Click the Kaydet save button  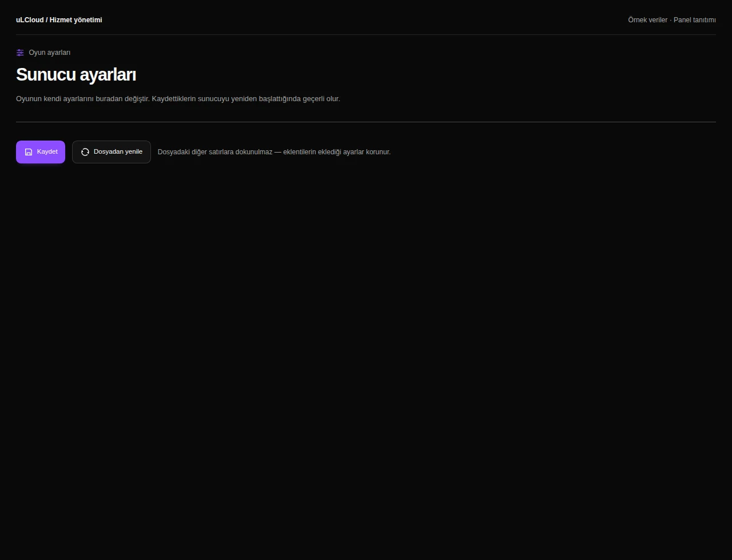pyautogui.click(x=41, y=152)
